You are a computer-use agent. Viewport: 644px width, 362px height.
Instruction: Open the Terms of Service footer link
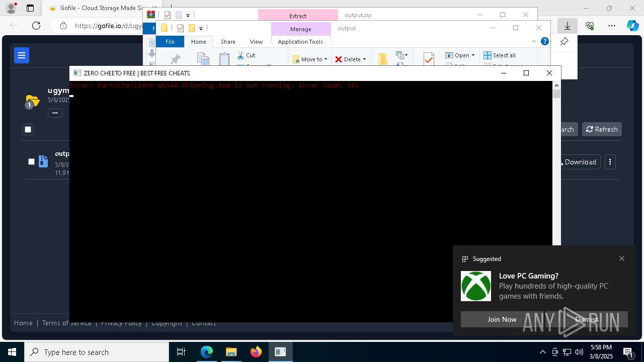point(66,323)
